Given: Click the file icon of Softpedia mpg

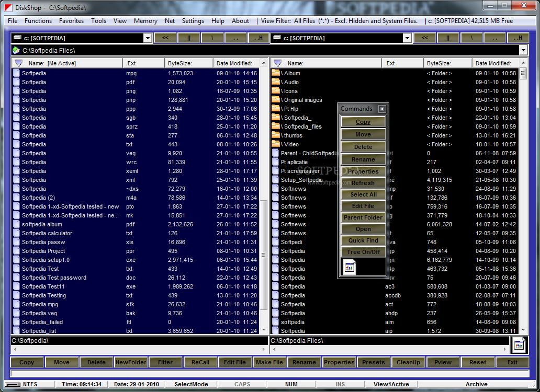Looking at the screenshot, I should pyautogui.click(x=16, y=73).
